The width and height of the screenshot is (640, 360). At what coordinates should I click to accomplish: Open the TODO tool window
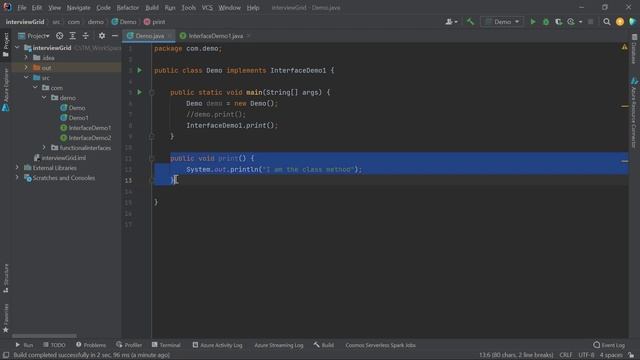click(54, 345)
